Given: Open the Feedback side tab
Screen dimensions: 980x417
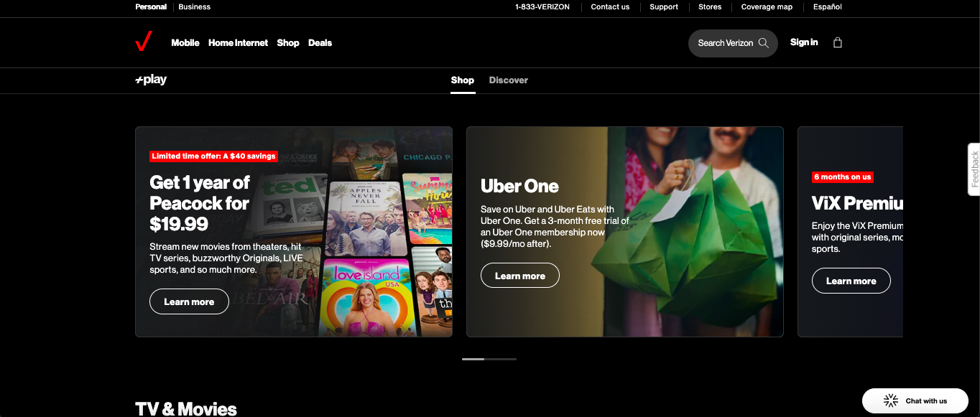Looking at the screenshot, I should (x=974, y=169).
